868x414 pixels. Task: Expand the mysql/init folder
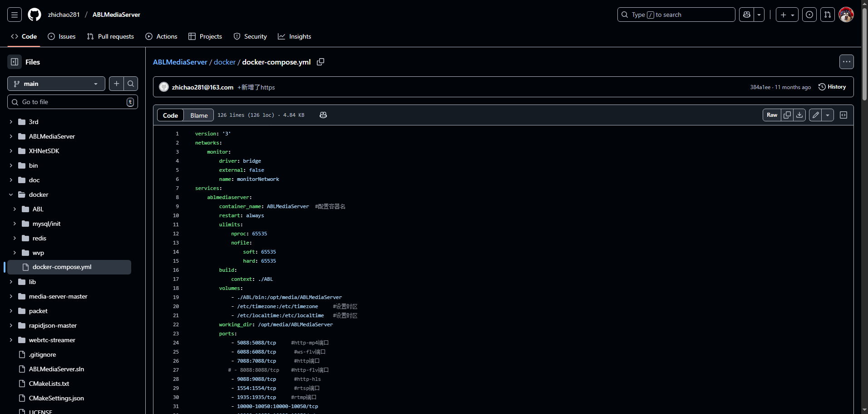point(15,224)
